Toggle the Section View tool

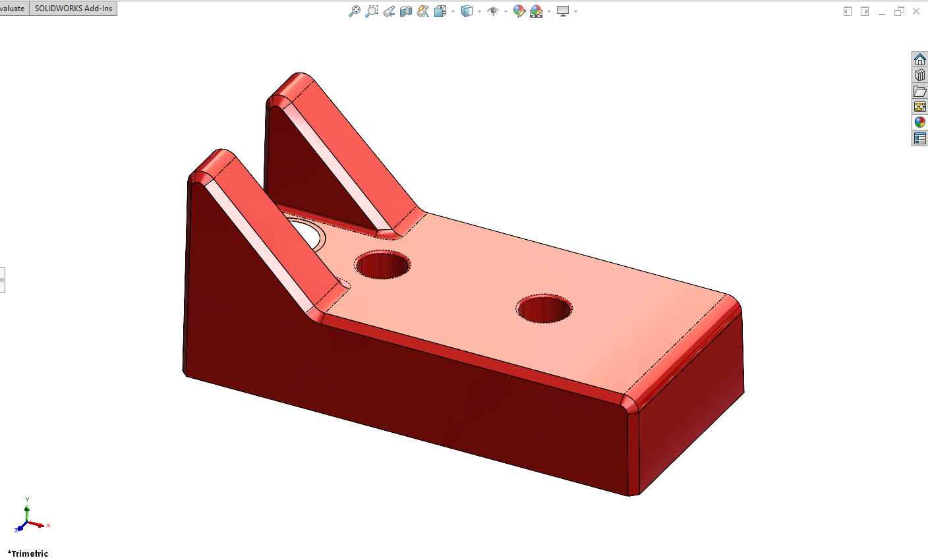406,11
